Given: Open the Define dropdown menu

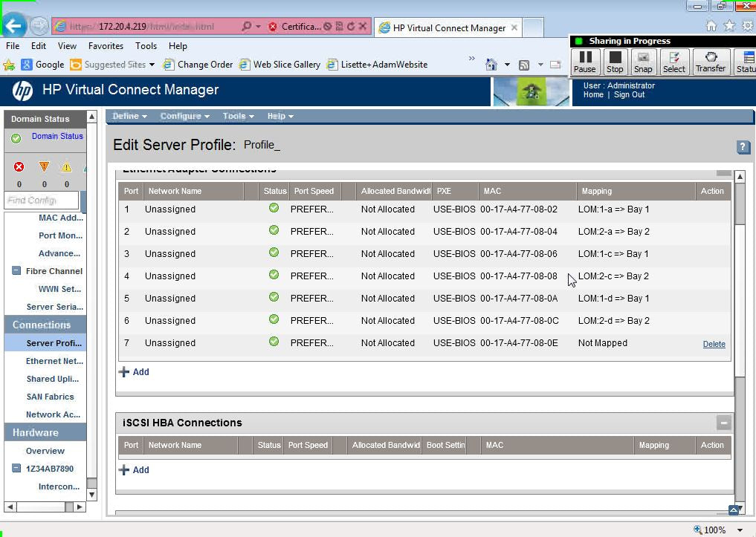Looking at the screenshot, I should coord(129,116).
